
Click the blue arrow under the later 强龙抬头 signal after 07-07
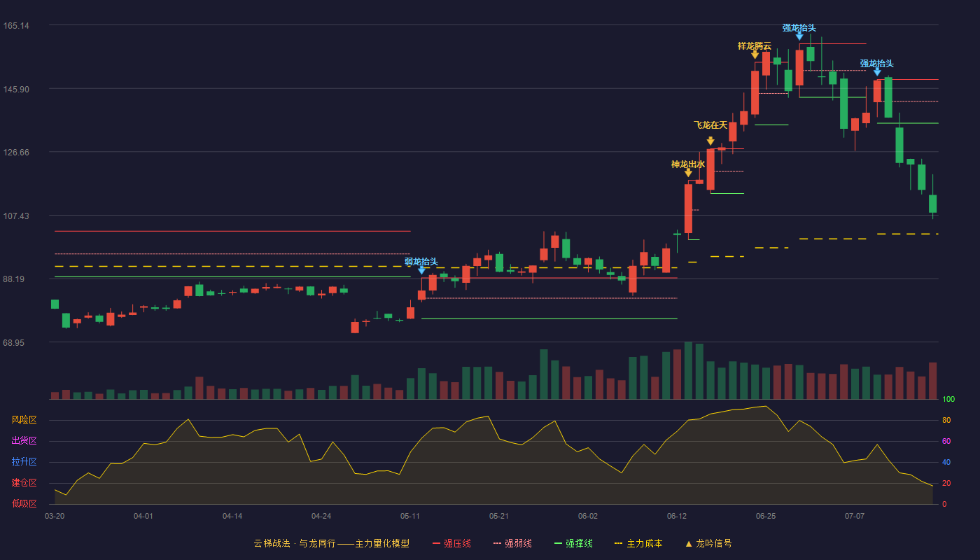pyautogui.click(x=877, y=71)
